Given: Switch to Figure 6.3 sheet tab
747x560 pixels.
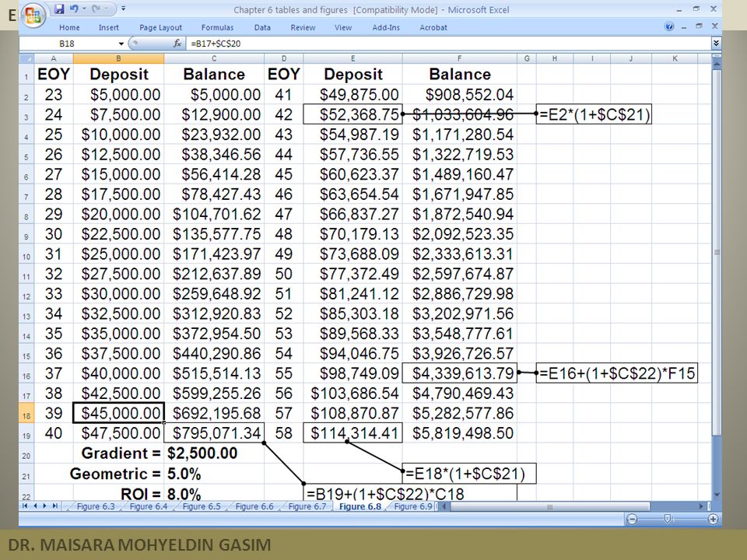Looking at the screenshot, I should 95,506.
